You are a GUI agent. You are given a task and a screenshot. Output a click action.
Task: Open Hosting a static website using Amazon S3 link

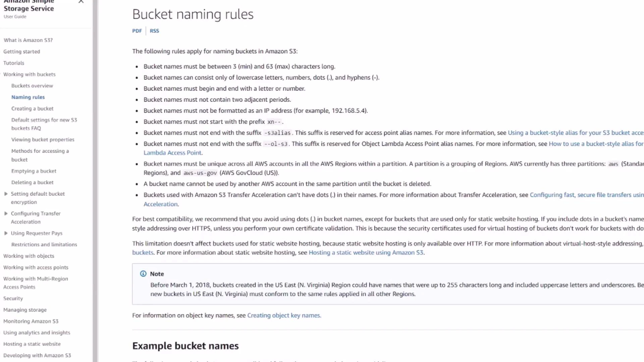coord(366,252)
